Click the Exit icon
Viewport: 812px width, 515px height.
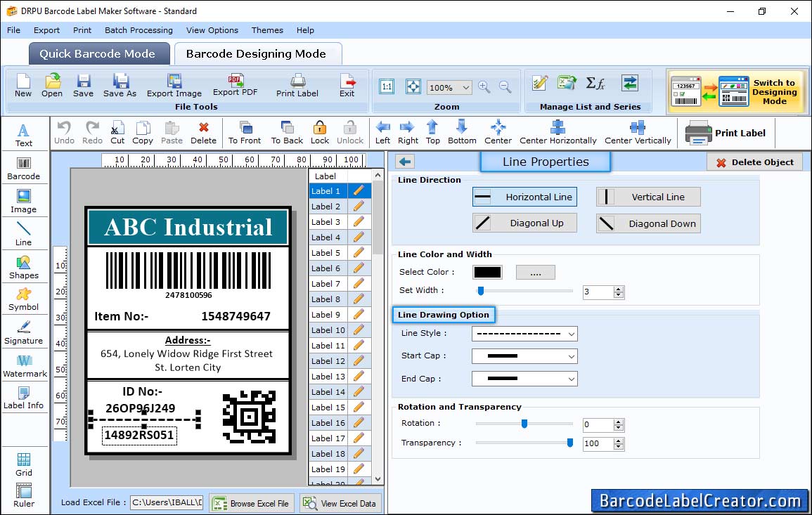(x=347, y=86)
